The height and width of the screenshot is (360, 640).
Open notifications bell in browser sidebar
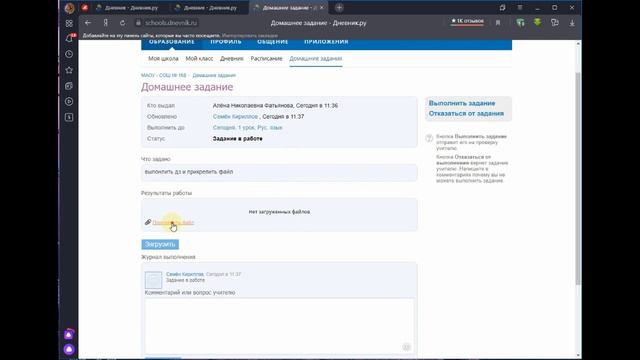[69, 39]
